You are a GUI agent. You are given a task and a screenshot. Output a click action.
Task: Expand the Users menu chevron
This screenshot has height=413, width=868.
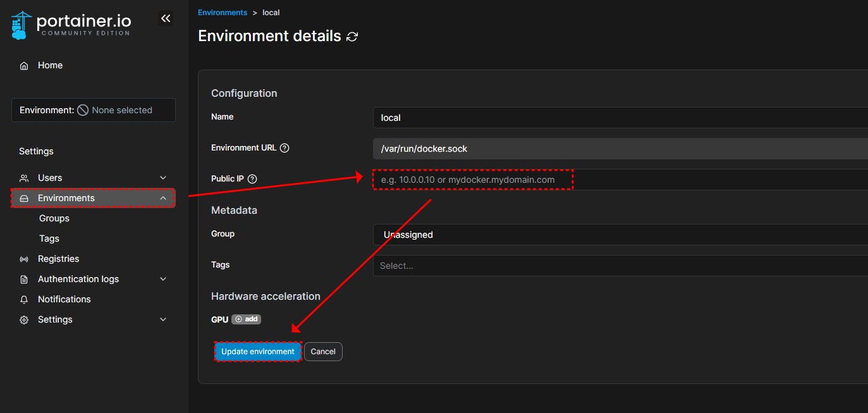(x=163, y=178)
